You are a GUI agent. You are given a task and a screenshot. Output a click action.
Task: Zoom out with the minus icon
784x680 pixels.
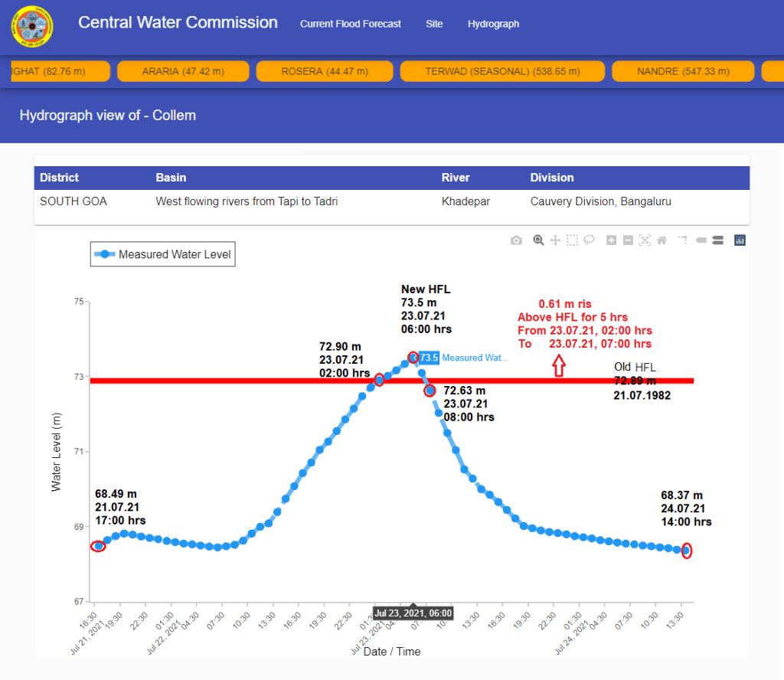point(628,240)
